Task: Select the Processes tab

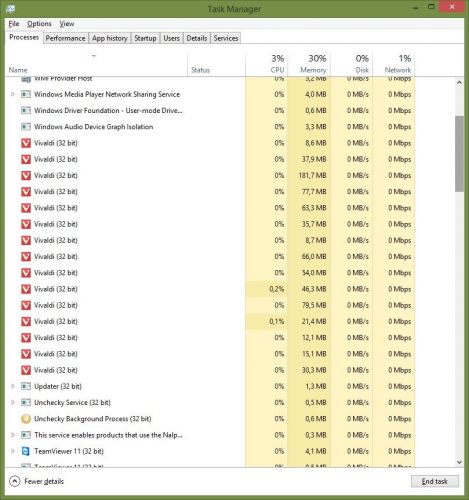Action: pos(24,37)
